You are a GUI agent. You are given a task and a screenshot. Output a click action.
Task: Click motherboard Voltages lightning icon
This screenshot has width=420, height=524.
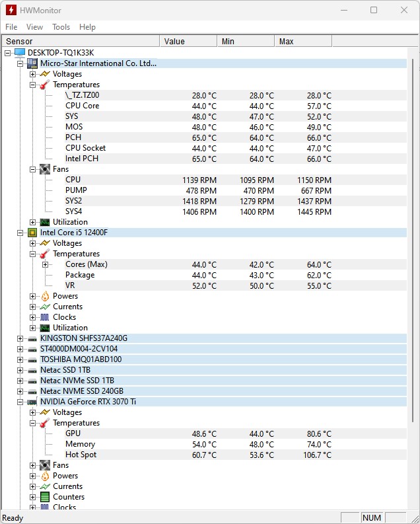(45, 74)
